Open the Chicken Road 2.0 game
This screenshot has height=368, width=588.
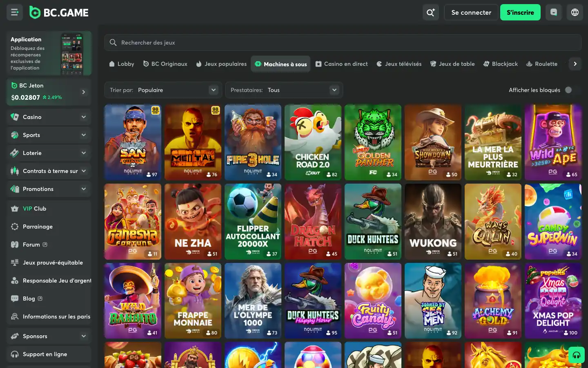point(313,142)
